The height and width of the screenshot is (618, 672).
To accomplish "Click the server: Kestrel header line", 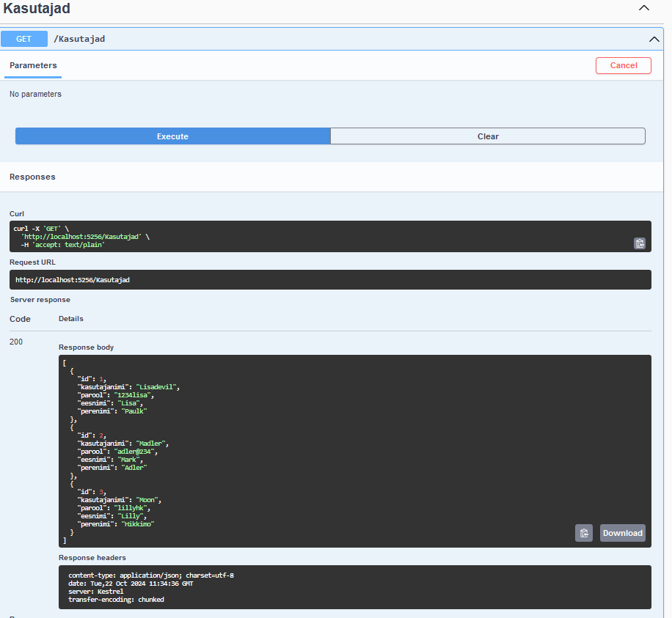I will [x=95, y=592].
